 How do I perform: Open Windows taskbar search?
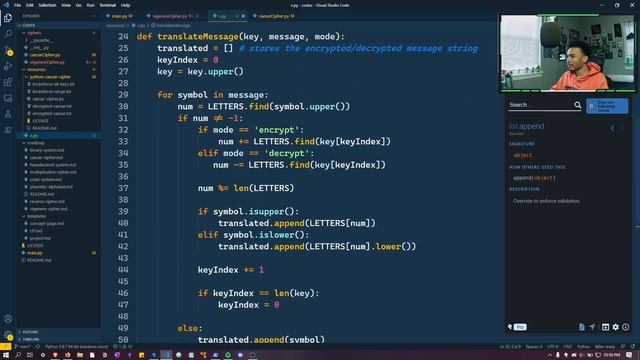[x=18, y=355]
